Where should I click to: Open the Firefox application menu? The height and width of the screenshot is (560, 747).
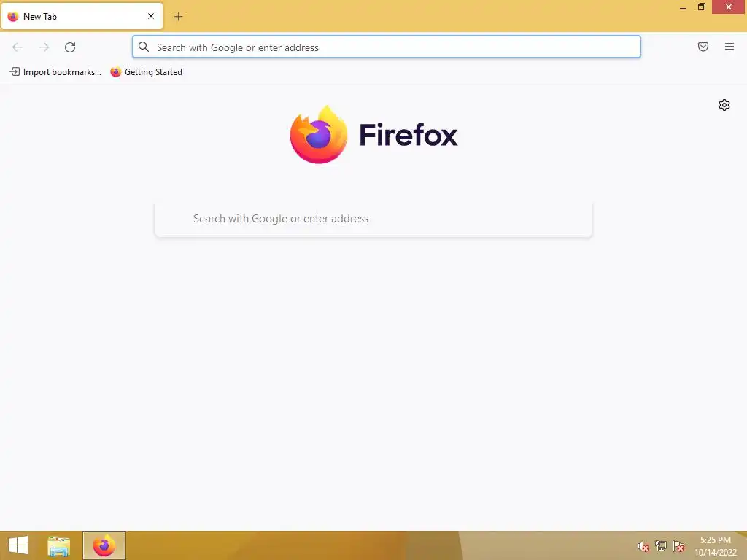tap(729, 47)
